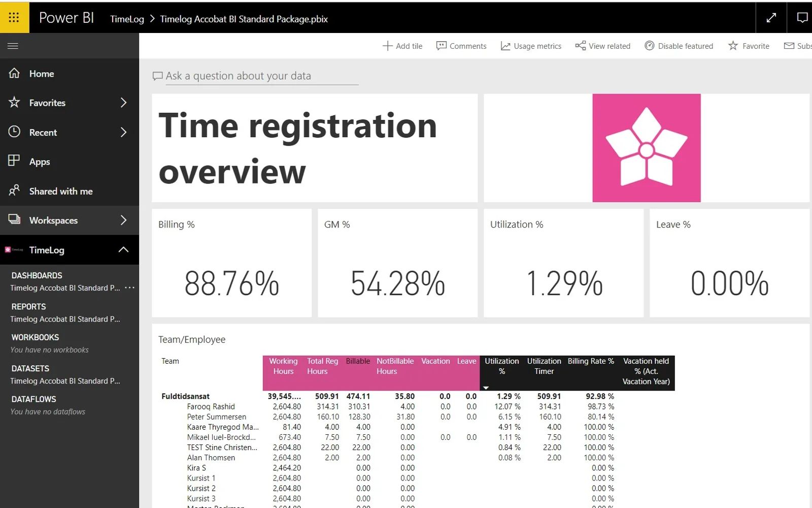
Task: Click the Billing Rate % column header
Action: click(x=591, y=361)
